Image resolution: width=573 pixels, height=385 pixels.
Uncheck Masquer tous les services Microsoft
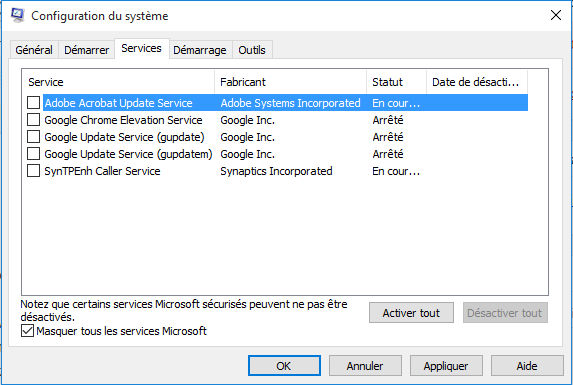[x=27, y=331]
